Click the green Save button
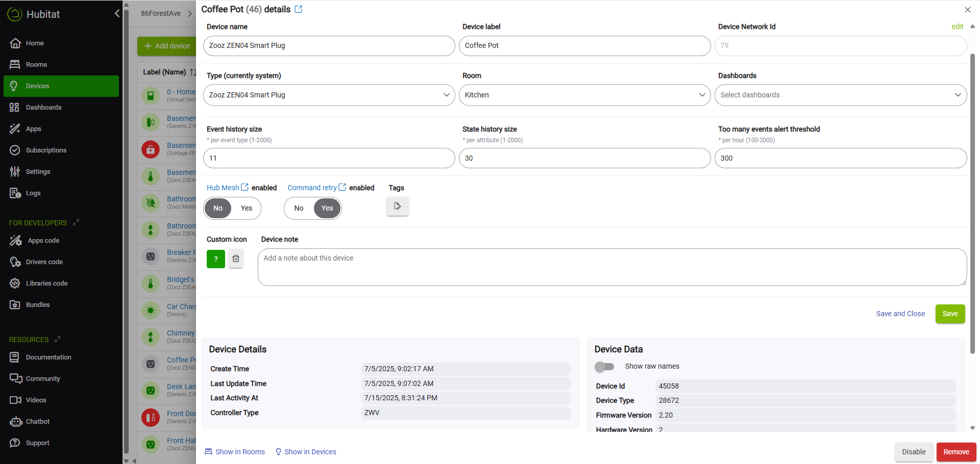The width and height of the screenshot is (980, 464). pos(950,314)
